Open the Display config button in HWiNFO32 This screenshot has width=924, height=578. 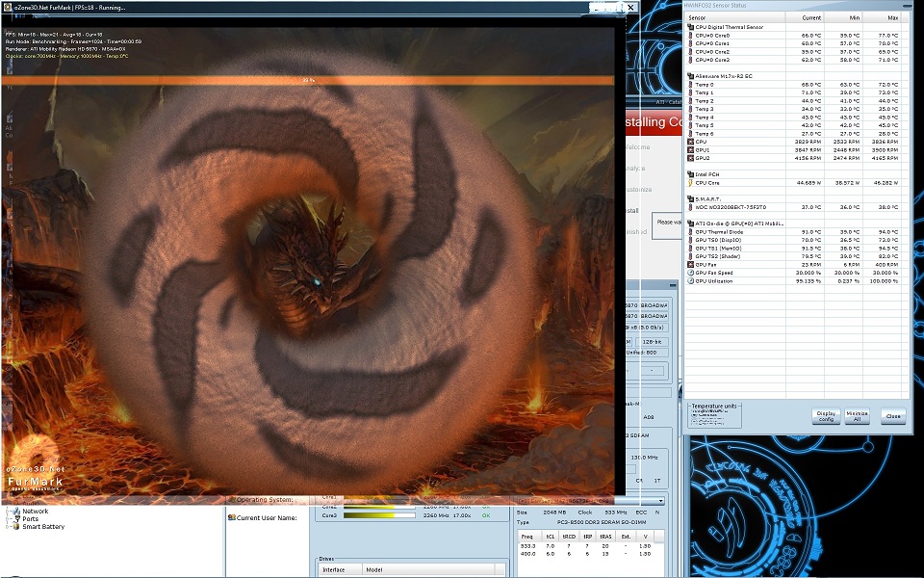pyautogui.click(x=826, y=416)
